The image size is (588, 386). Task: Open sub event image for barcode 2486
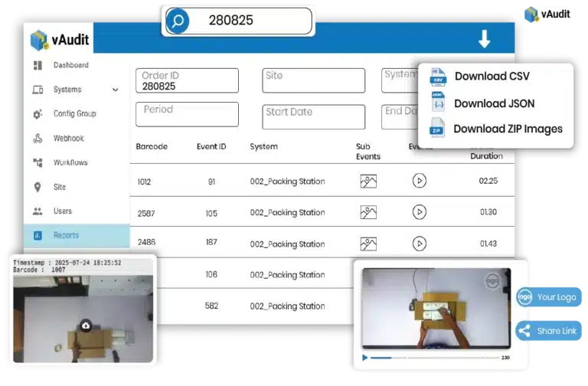click(x=368, y=244)
